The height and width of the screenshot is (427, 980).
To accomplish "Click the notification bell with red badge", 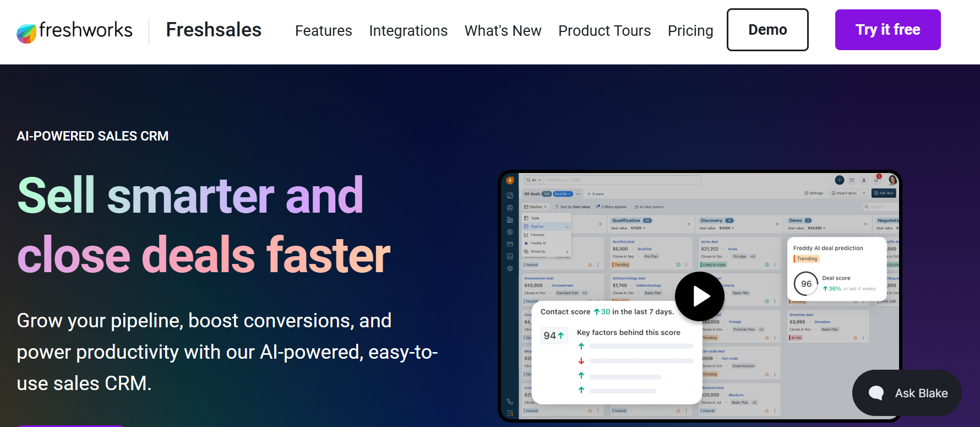I will (x=876, y=180).
